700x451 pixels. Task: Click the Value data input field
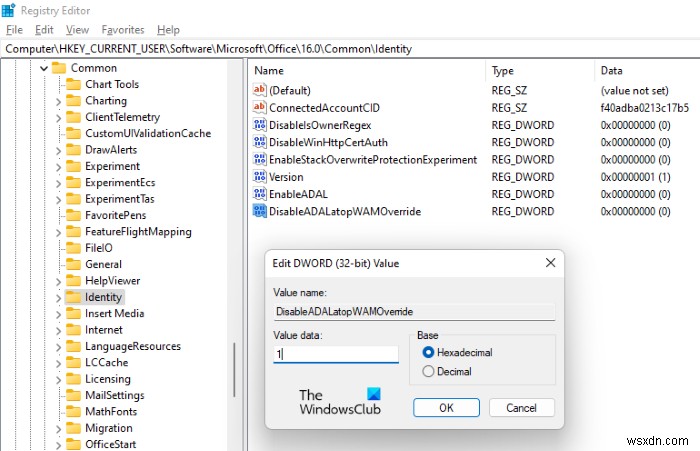click(x=336, y=354)
